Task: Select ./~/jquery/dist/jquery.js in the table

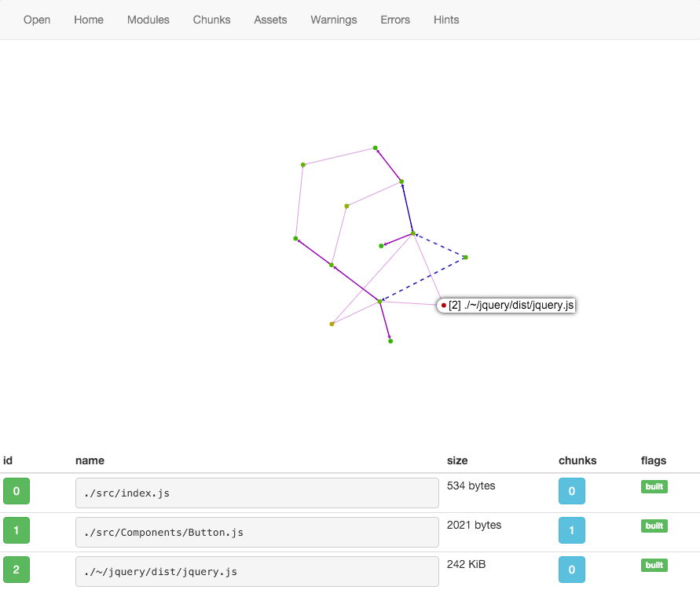Action: (257, 572)
